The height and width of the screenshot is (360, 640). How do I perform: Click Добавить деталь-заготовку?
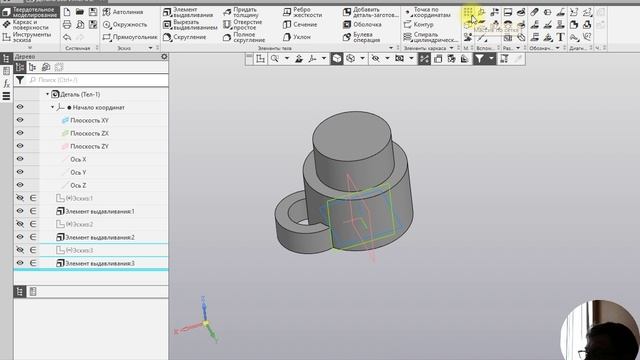coord(371,12)
